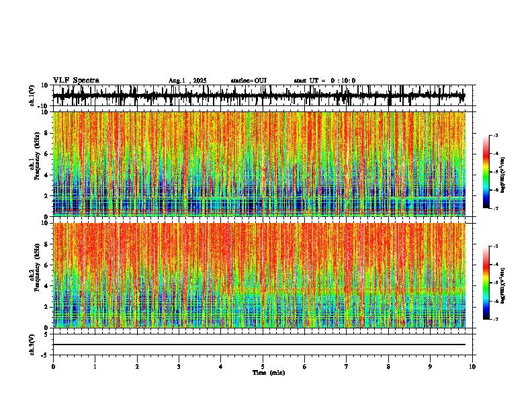532x411 pixels.
Task: Click time axis tick label "9"
Action: [x=430, y=367]
